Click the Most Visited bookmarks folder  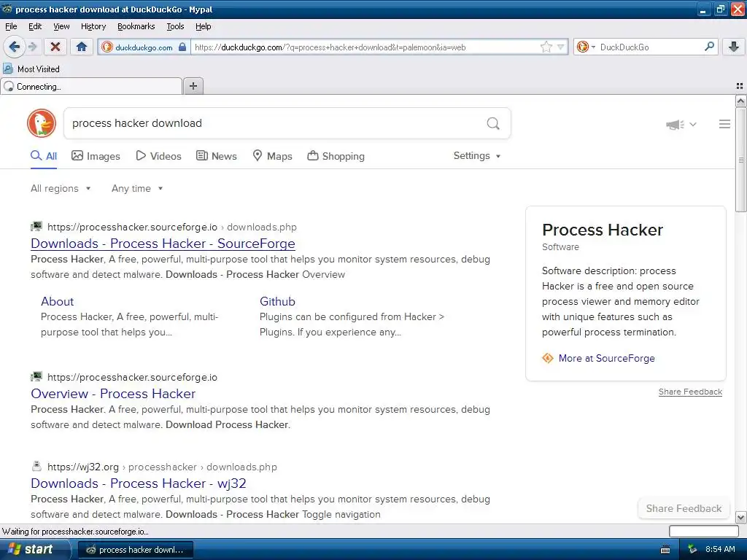coord(31,69)
